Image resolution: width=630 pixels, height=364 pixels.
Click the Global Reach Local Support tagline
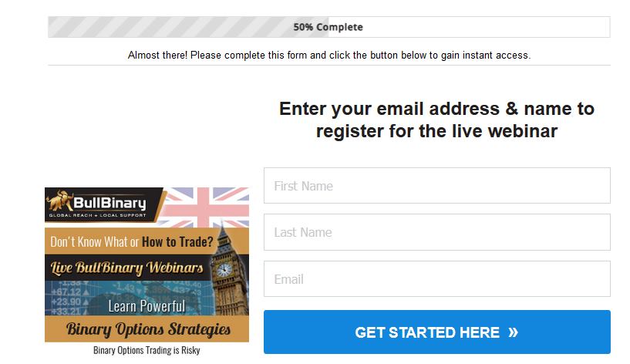click(98, 215)
